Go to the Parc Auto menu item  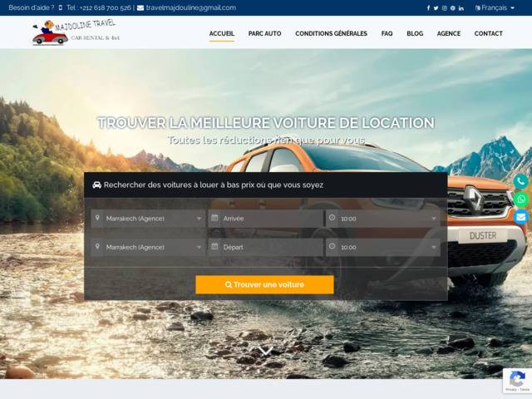tap(264, 34)
